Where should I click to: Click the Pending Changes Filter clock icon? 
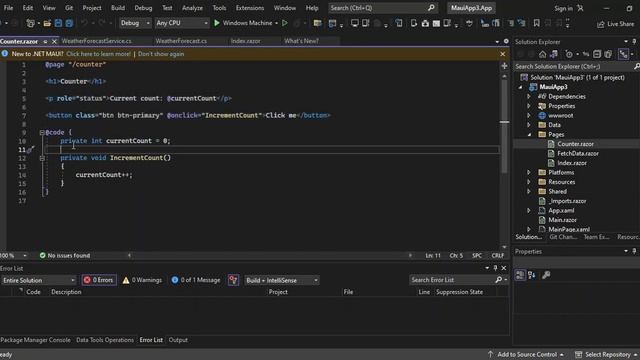[569, 54]
